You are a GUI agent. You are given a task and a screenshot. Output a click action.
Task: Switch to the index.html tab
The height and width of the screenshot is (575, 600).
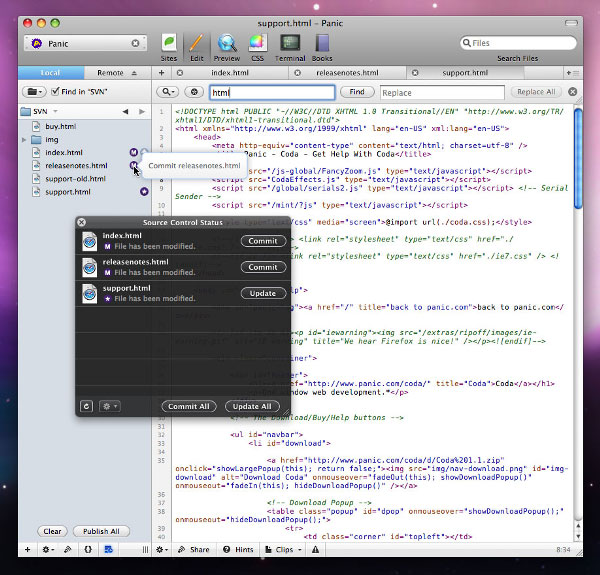point(230,73)
